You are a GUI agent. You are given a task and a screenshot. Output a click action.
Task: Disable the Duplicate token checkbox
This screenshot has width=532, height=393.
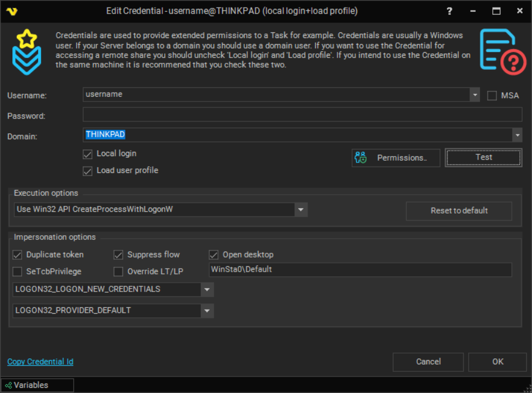tap(17, 255)
